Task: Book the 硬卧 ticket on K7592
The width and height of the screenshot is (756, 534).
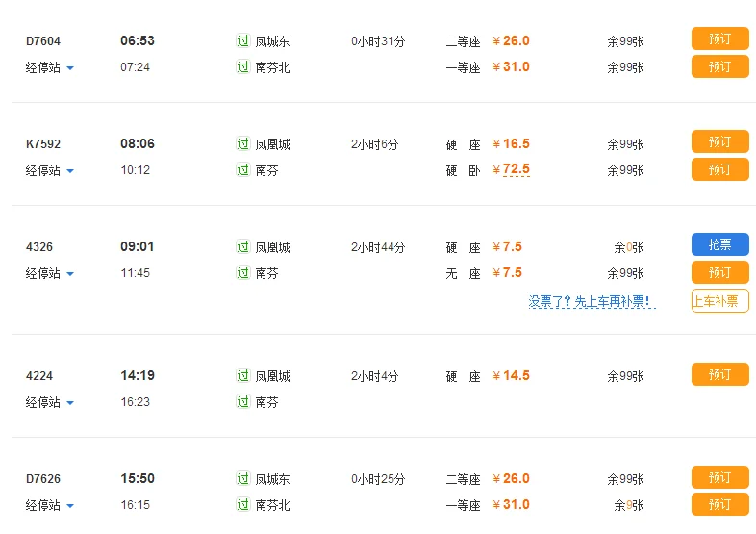Action: click(719, 169)
